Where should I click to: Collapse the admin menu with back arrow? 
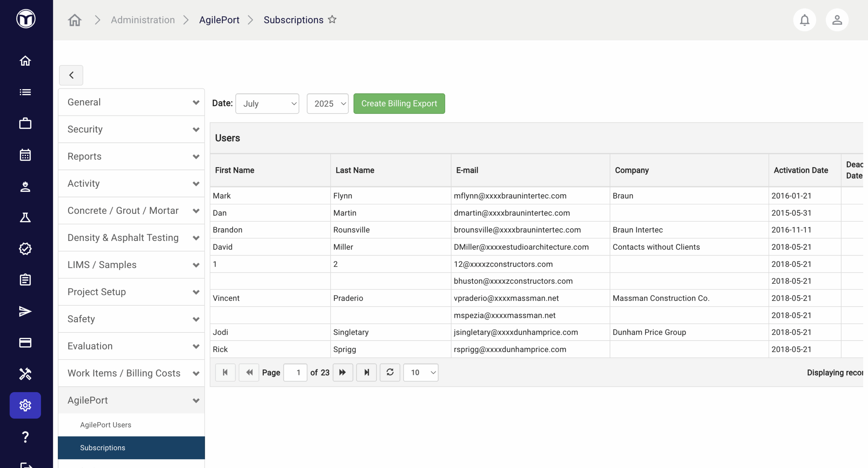71,75
